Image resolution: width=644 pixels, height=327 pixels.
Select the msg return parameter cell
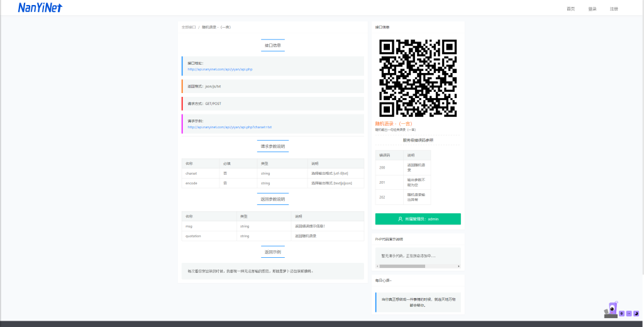(209, 226)
